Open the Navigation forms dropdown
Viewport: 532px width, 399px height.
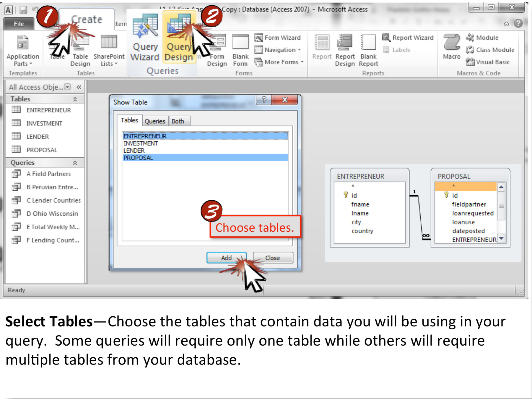(x=278, y=50)
